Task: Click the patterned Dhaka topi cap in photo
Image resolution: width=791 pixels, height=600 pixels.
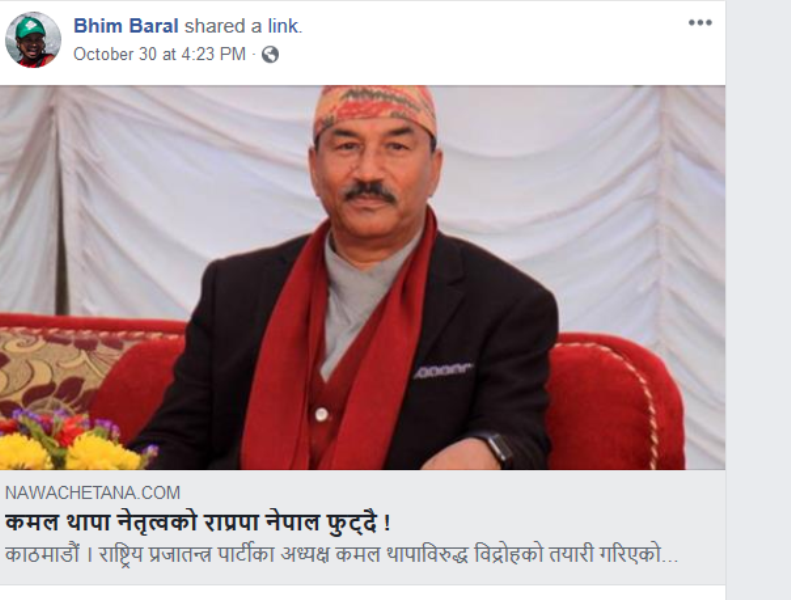Action: (x=374, y=107)
